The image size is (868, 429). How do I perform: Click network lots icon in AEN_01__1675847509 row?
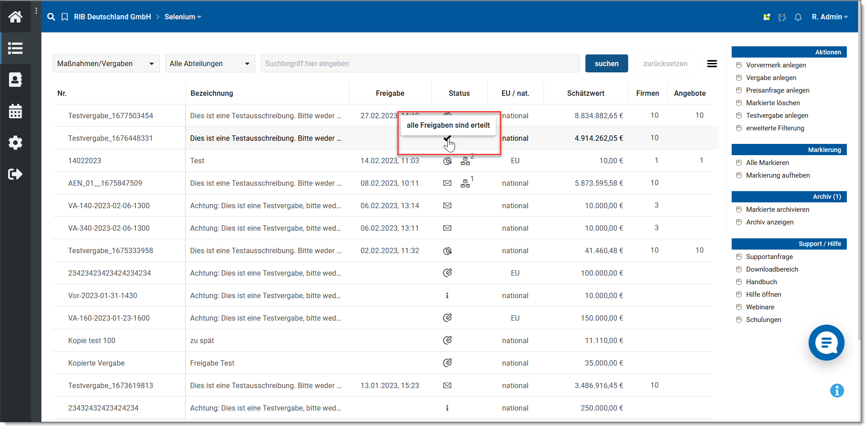tap(465, 184)
